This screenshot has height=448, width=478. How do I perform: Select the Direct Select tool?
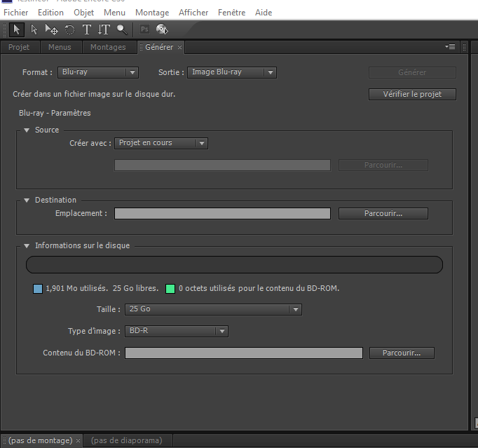click(34, 29)
